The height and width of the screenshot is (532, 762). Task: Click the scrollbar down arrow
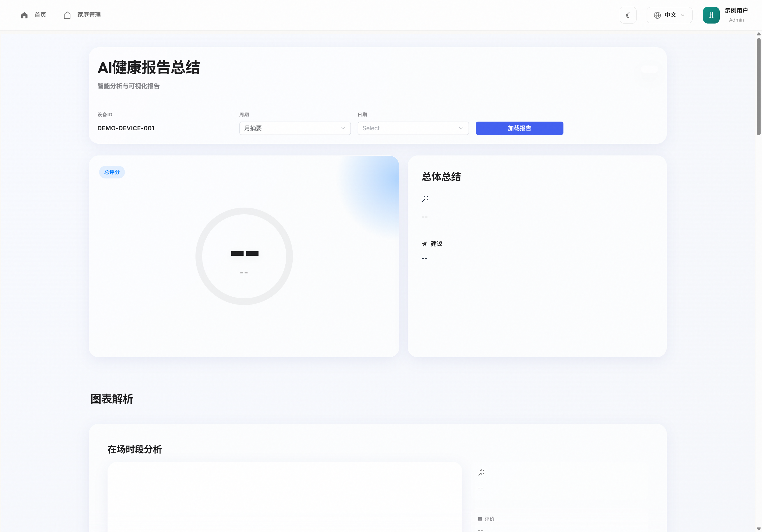[758, 529]
